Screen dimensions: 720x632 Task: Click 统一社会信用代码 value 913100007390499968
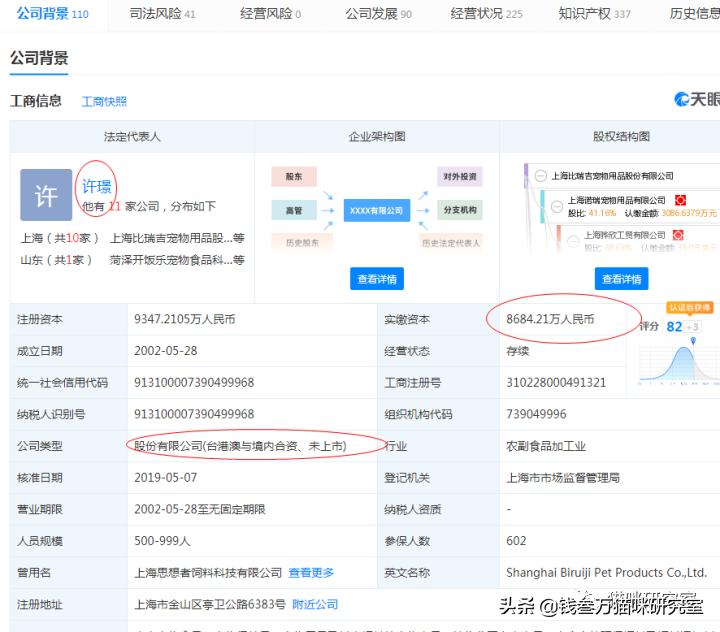coord(194,383)
